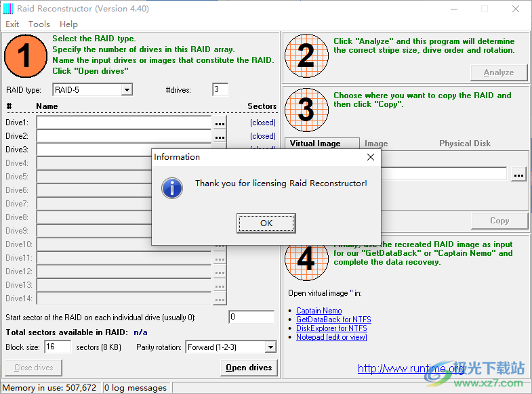Close the Raid Reconstructor main window

[516, 9]
